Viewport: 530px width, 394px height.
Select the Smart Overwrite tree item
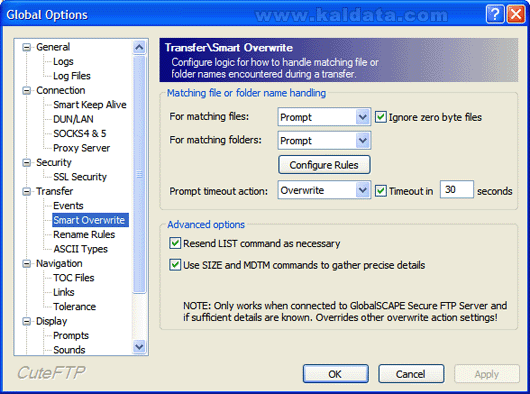90,220
